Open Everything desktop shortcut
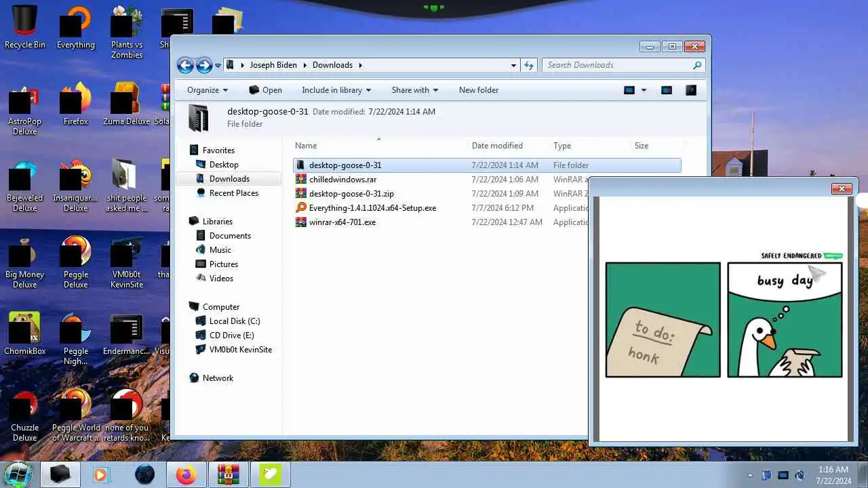 pyautogui.click(x=76, y=27)
